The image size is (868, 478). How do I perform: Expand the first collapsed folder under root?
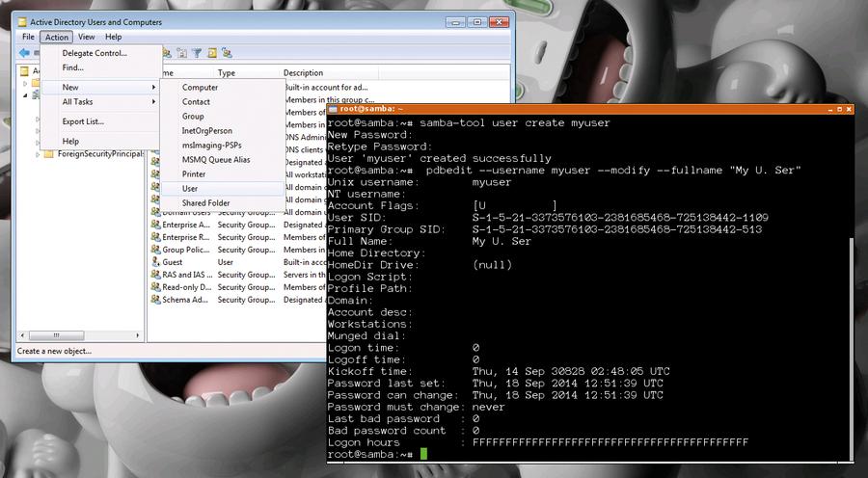[x=25, y=84]
